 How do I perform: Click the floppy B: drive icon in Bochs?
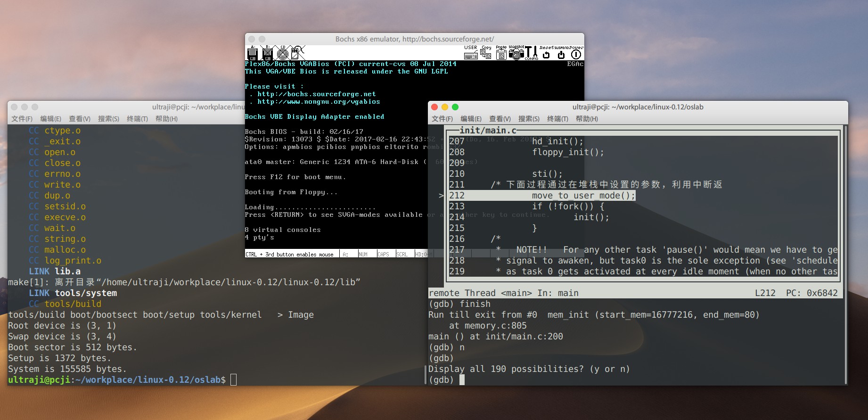point(267,53)
